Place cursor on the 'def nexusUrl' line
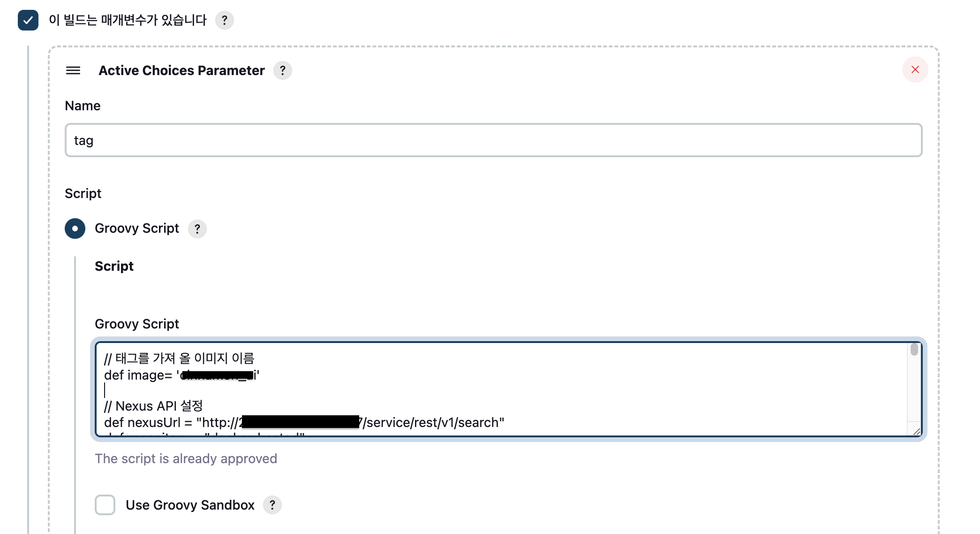 pos(304,422)
